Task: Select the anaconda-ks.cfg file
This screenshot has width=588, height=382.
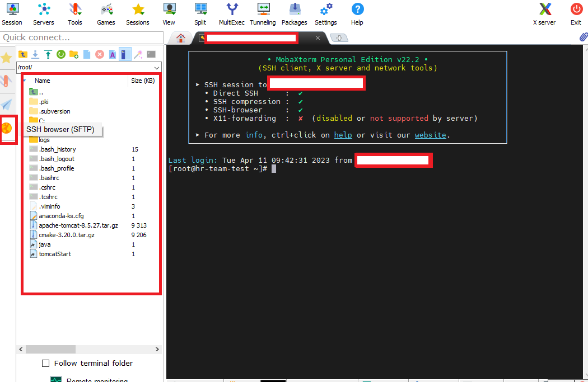Action: 57,216
